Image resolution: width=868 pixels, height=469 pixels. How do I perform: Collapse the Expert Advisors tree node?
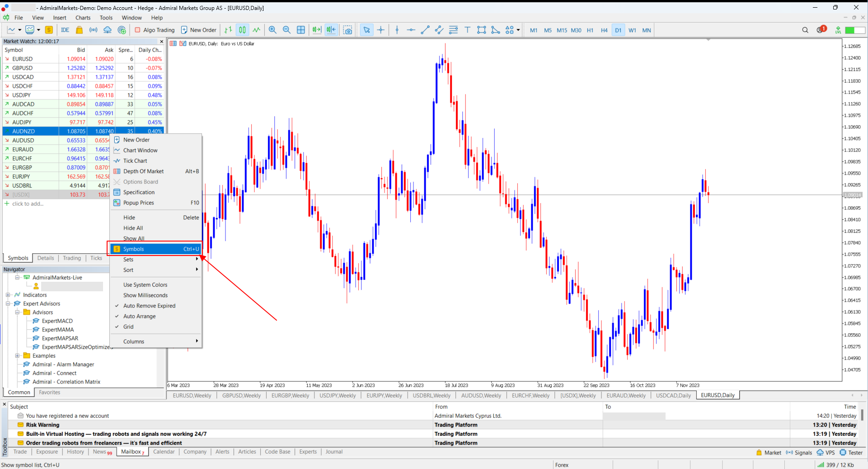(x=8, y=303)
